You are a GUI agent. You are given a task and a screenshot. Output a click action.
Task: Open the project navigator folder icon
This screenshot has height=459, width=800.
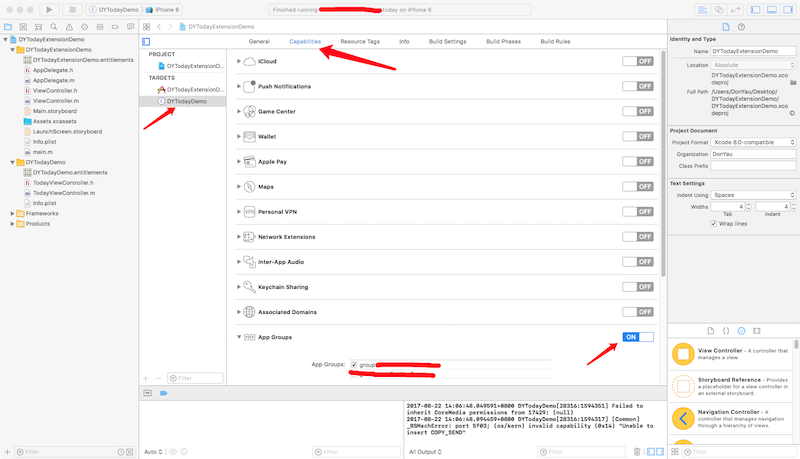pos(8,27)
